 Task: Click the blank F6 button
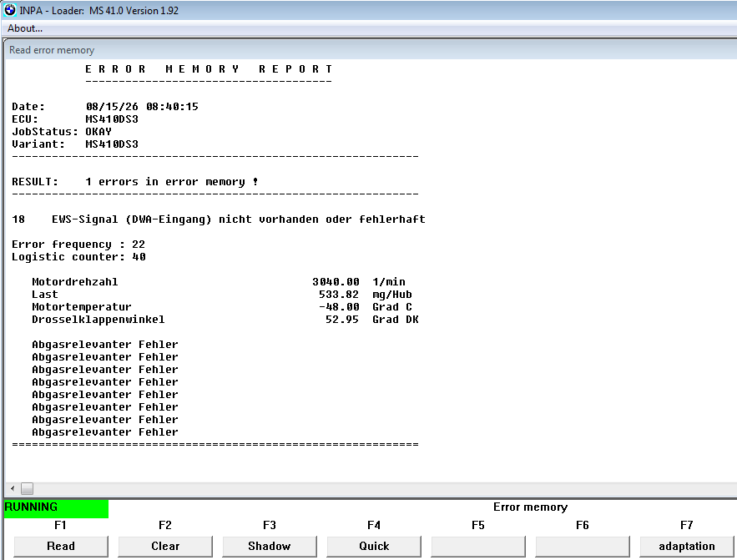point(583,547)
